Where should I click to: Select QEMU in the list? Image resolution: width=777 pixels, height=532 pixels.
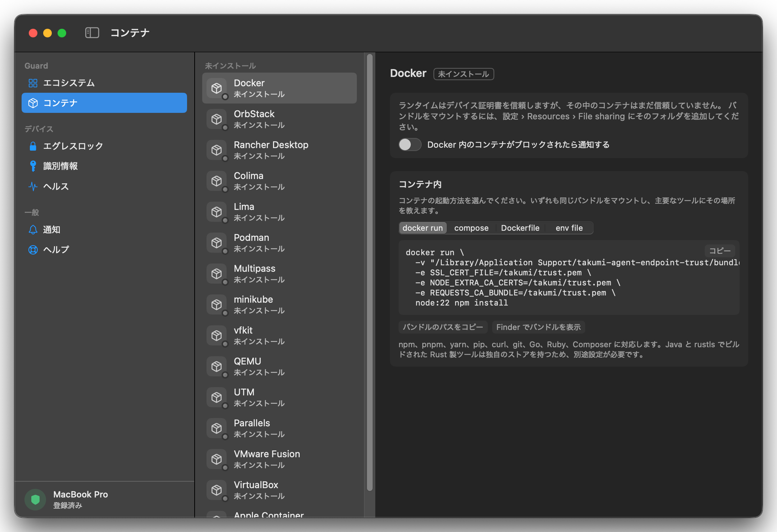click(280, 366)
